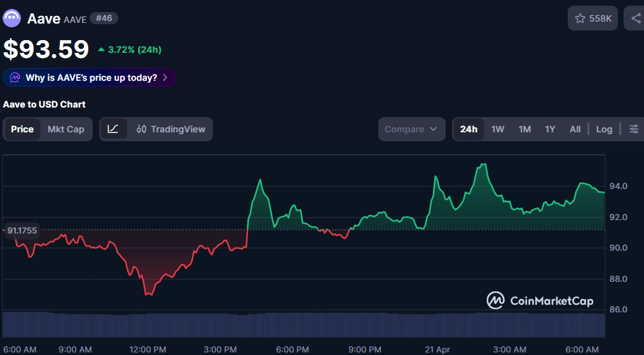This screenshot has height=355, width=644.
Task: Open chart settings sliders icon
Action: click(x=634, y=129)
